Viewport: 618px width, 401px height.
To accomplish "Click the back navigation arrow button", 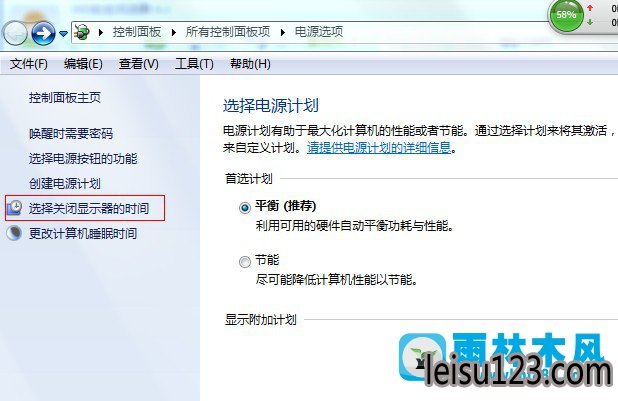I will tap(15, 34).
